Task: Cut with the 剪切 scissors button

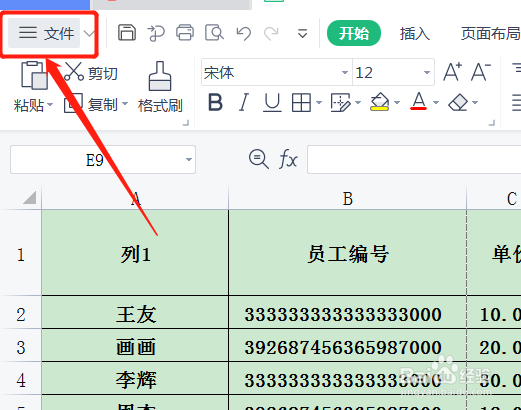Action: pos(91,72)
